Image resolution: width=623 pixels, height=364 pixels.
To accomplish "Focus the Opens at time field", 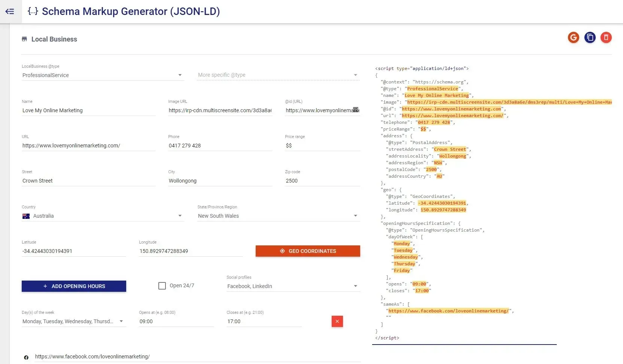I will pos(176,321).
